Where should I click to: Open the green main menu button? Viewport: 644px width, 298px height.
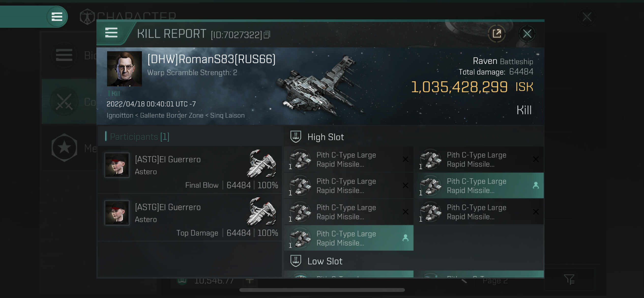[x=57, y=17]
